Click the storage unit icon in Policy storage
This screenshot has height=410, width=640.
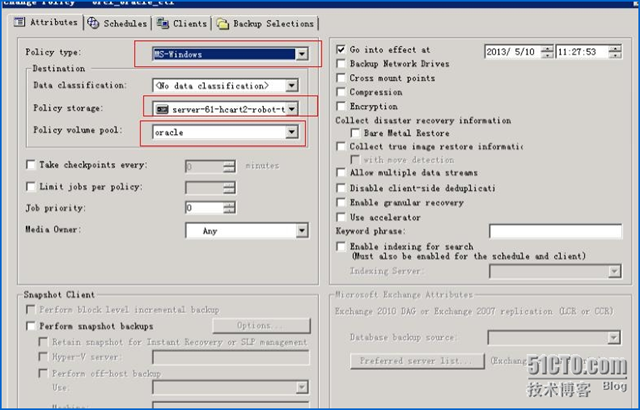pos(162,109)
